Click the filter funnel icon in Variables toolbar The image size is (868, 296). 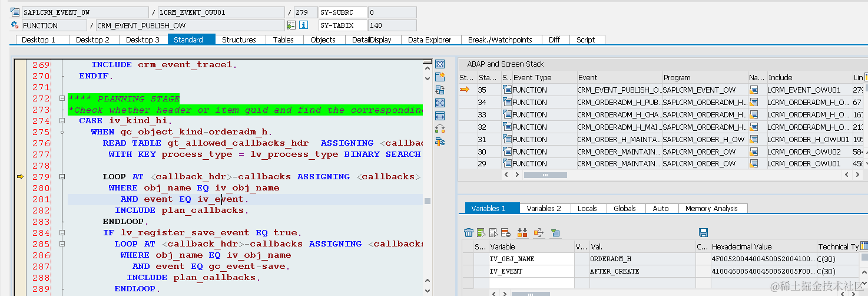555,232
